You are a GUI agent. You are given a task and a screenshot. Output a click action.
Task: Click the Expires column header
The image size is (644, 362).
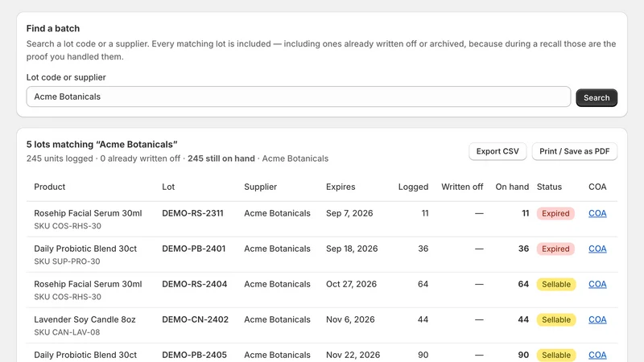(x=341, y=187)
